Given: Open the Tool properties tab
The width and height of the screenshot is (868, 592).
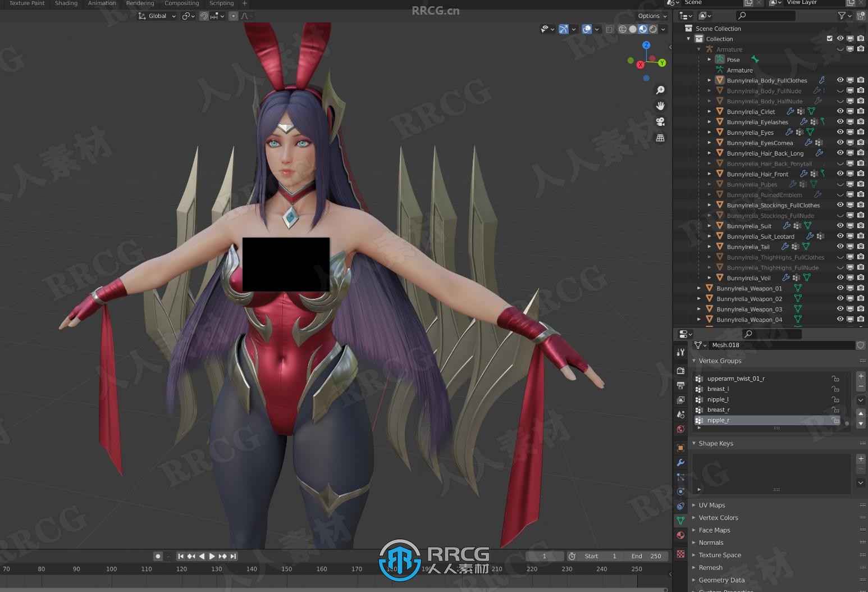Looking at the screenshot, I should [680, 352].
